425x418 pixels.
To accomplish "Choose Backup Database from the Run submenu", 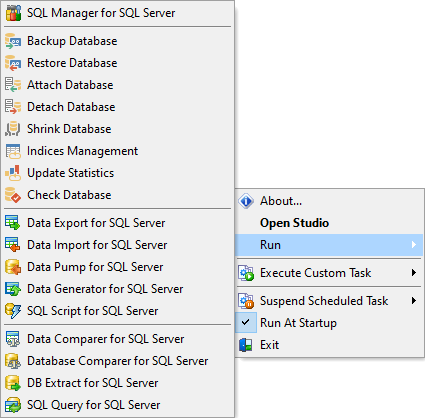I will click(x=117, y=41).
